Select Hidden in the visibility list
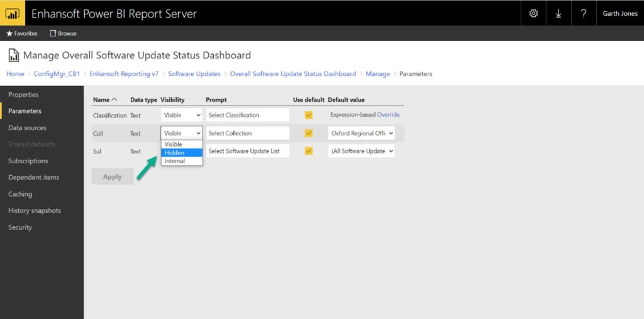644x319 pixels. [181, 153]
